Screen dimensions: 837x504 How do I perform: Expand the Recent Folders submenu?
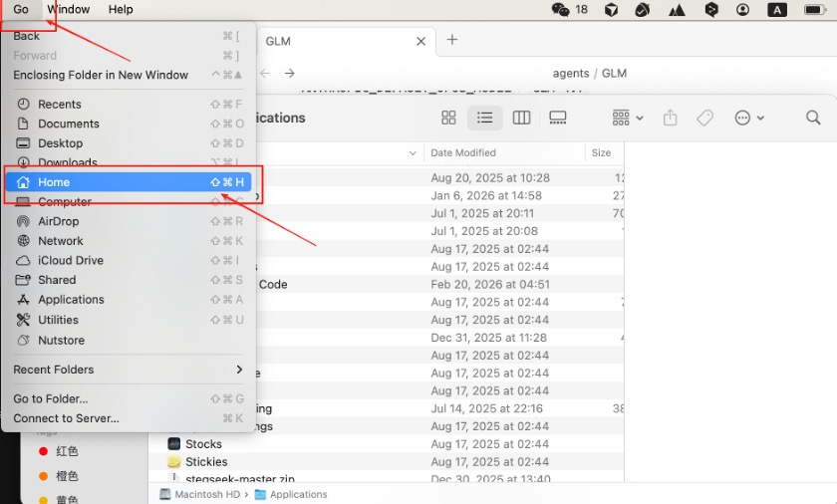[128, 370]
